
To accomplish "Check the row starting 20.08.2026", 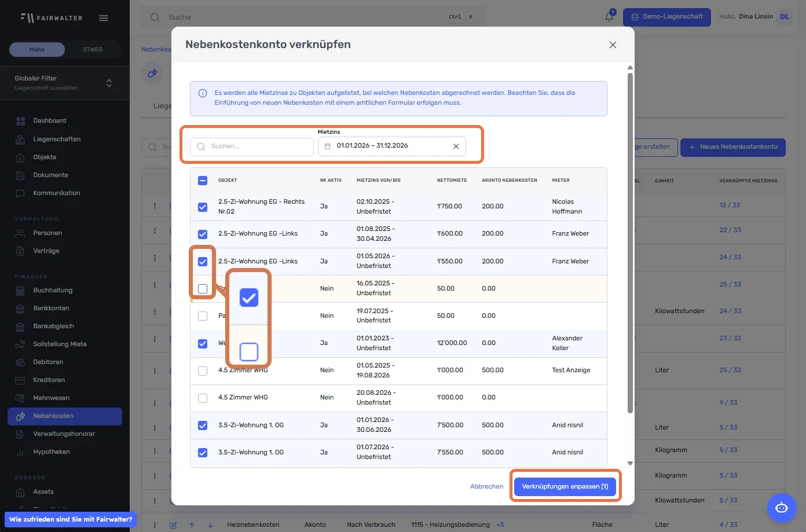I will coord(203,398).
